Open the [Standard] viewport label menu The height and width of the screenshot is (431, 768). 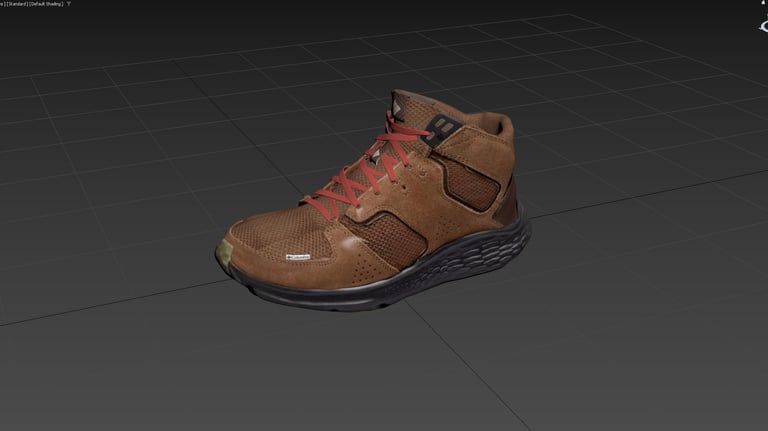click(17, 4)
